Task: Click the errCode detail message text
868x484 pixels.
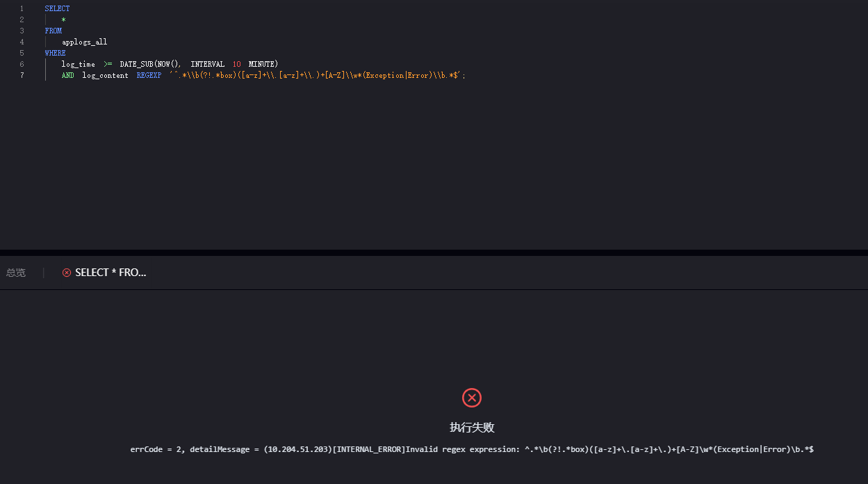Action: coord(472,449)
